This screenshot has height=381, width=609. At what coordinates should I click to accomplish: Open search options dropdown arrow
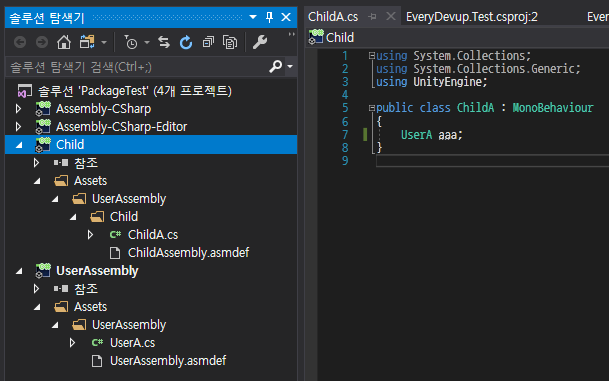click(x=290, y=67)
